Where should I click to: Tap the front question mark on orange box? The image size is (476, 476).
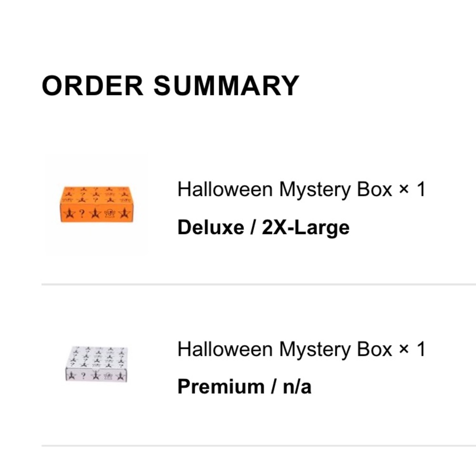tap(82, 213)
